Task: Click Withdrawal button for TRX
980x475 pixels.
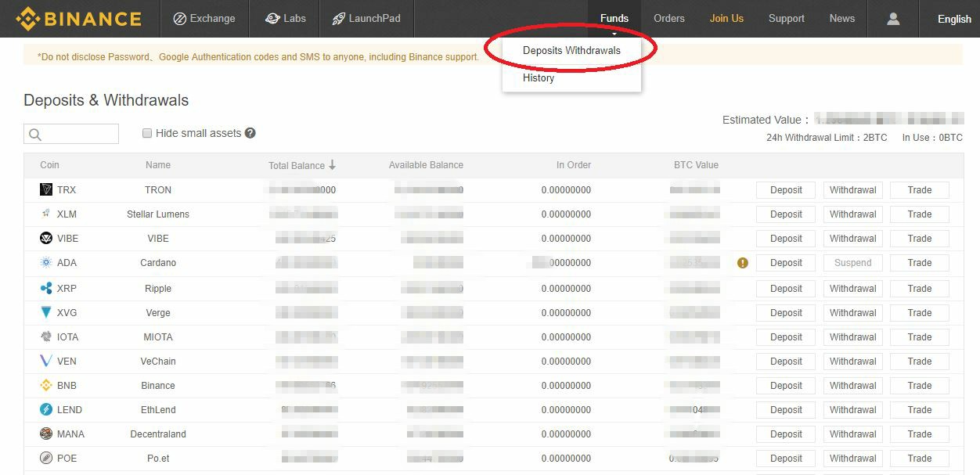Action: tap(853, 190)
